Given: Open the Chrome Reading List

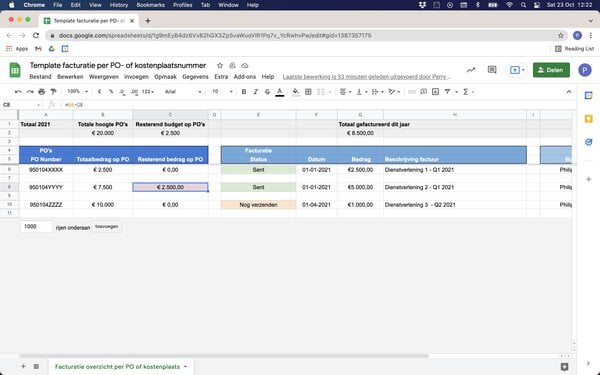Looking at the screenshot, I should (574, 49).
